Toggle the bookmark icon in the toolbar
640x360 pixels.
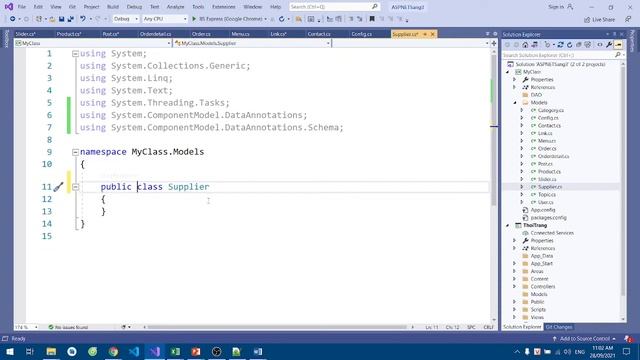coord(372,19)
